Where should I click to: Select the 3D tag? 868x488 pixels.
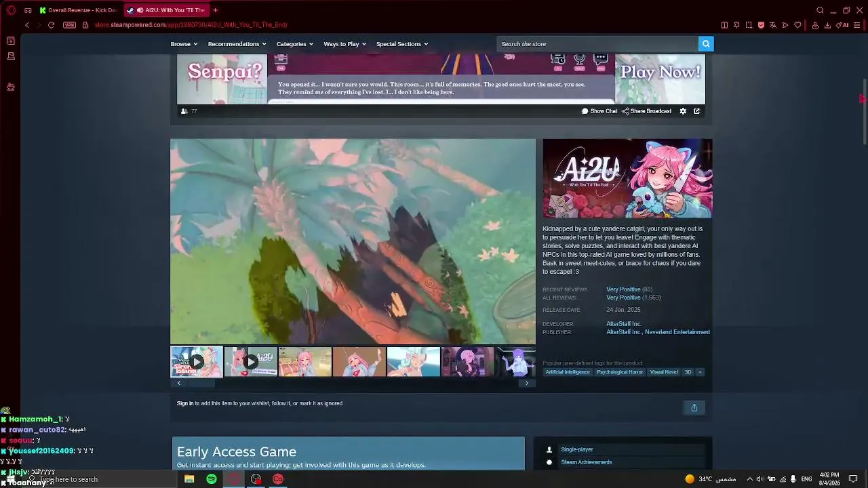688,372
